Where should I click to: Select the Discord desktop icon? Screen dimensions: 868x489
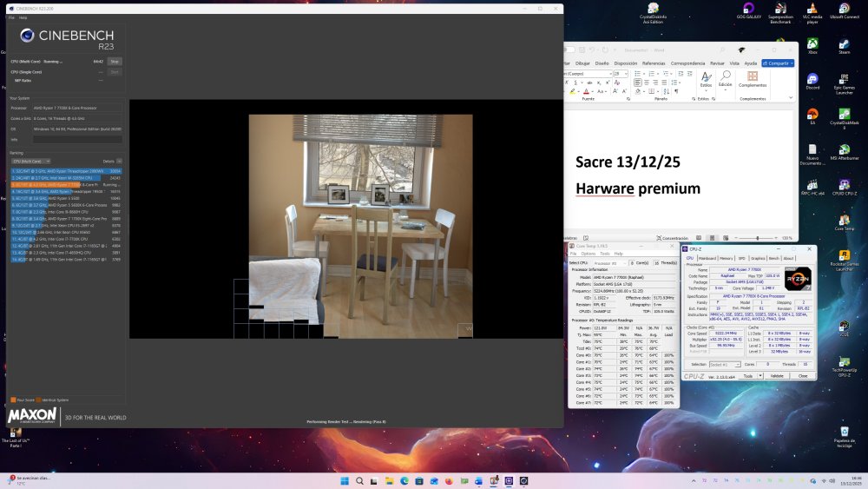point(812,82)
